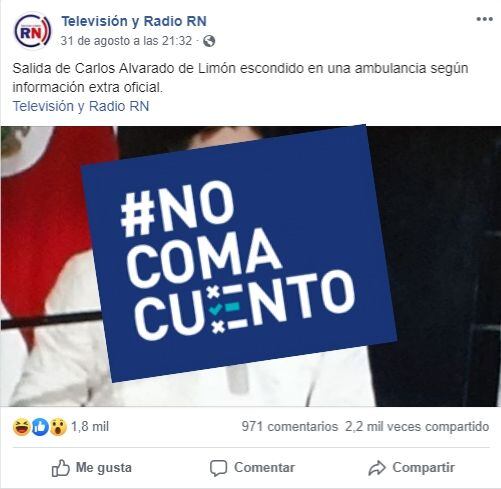The width and height of the screenshot is (501, 489).
Task: View the 2,2 mil veces compartido list
Action: (417, 427)
